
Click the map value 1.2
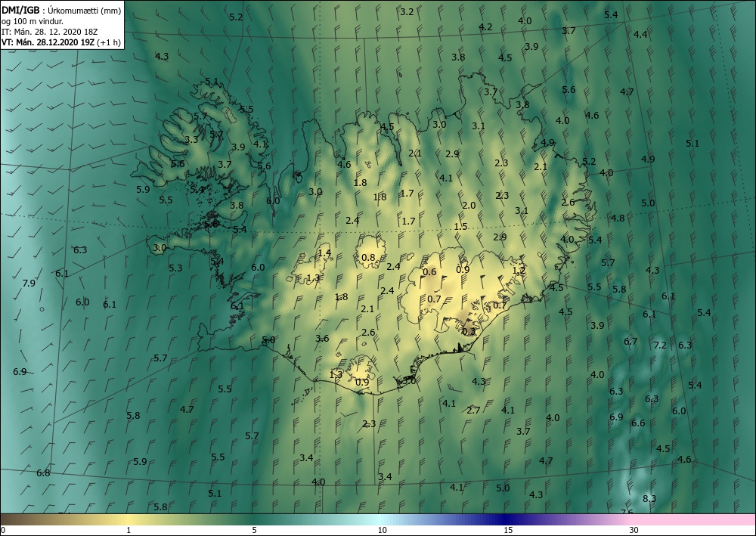pyautogui.click(x=519, y=271)
